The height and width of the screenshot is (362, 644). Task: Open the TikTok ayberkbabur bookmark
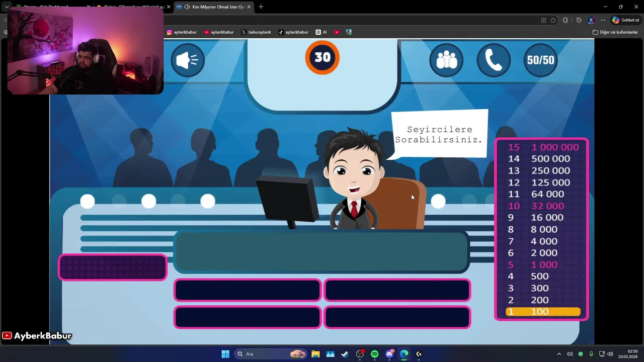pyautogui.click(x=293, y=32)
